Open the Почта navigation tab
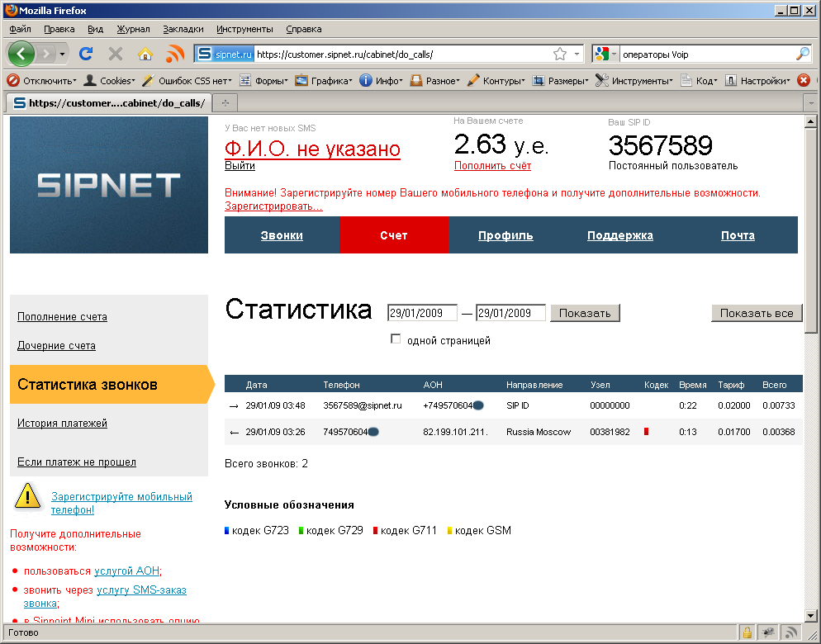This screenshot has width=821, height=644. tap(738, 235)
